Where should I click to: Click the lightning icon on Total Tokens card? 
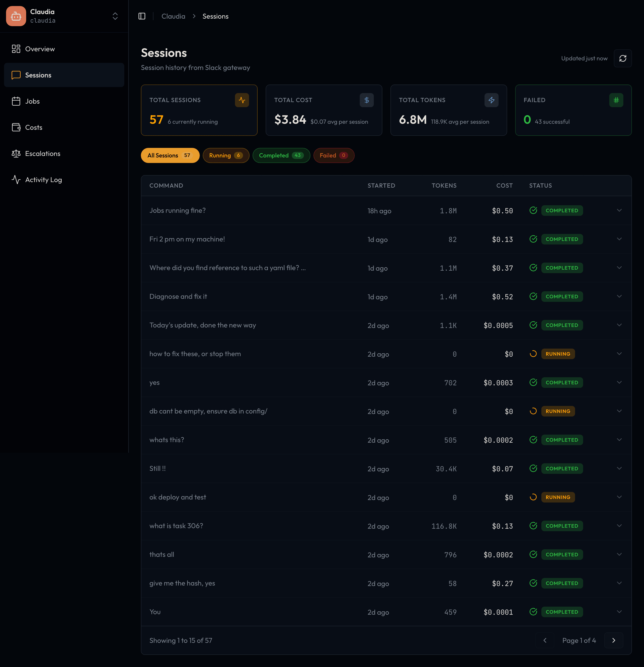point(491,100)
